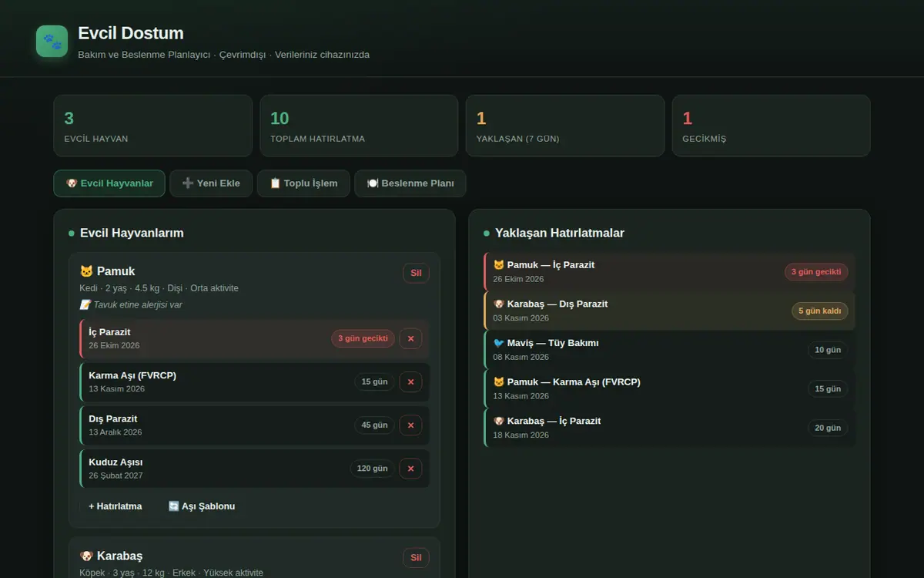This screenshot has width=924, height=578.
Task: Add a reminder with + Hatırlatma
Action: [115, 506]
